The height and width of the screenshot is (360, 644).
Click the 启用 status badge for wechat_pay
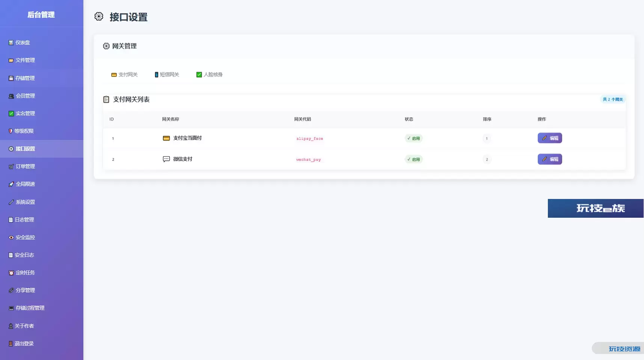point(413,160)
